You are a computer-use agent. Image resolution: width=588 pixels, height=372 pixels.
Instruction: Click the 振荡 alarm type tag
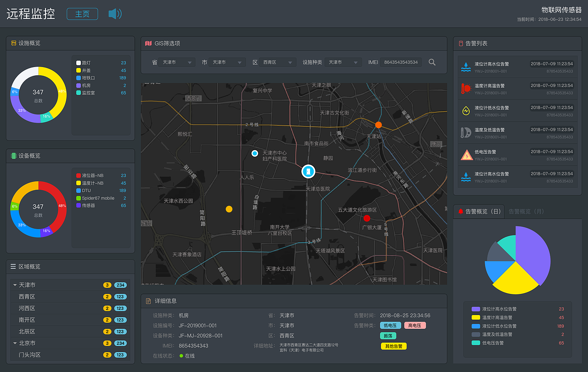[388, 336]
